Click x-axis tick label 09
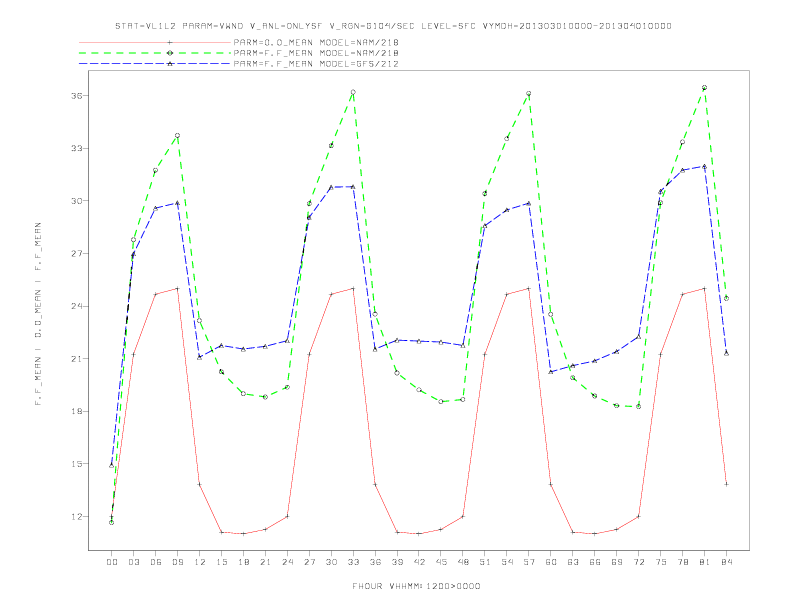Image resolution: width=792 pixels, height=612 pixels. point(177,562)
